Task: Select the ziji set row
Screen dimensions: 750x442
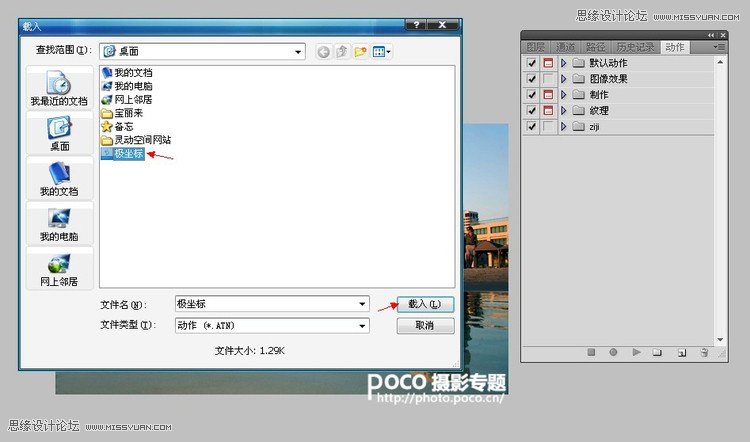Action: point(618,126)
